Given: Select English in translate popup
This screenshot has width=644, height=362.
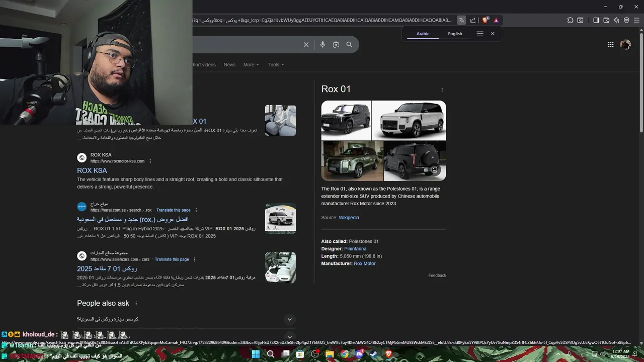Looking at the screenshot, I should tap(455, 34).
